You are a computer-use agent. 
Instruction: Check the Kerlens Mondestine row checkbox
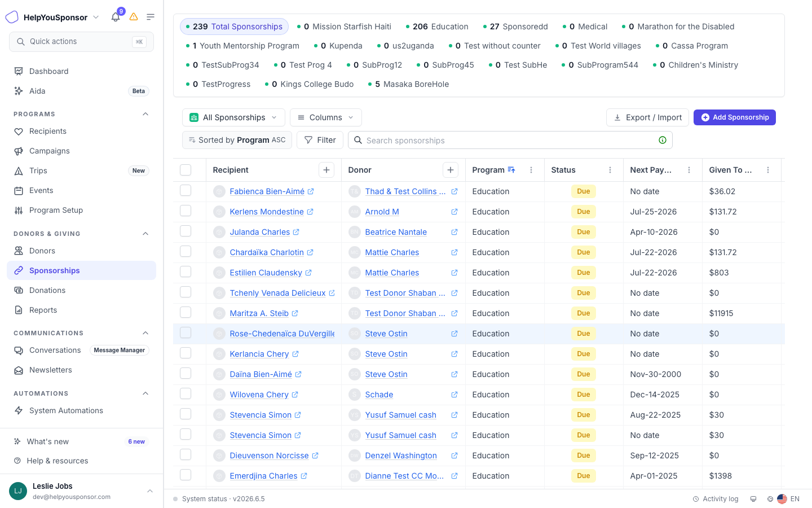pyautogui.click(x=186, y=211)
